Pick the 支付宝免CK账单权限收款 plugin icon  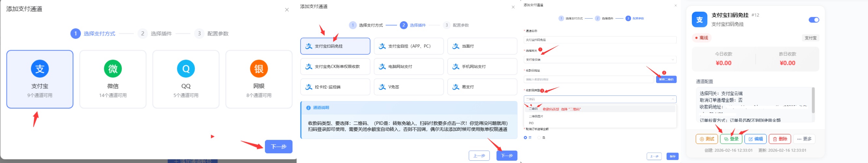[309, 67]
